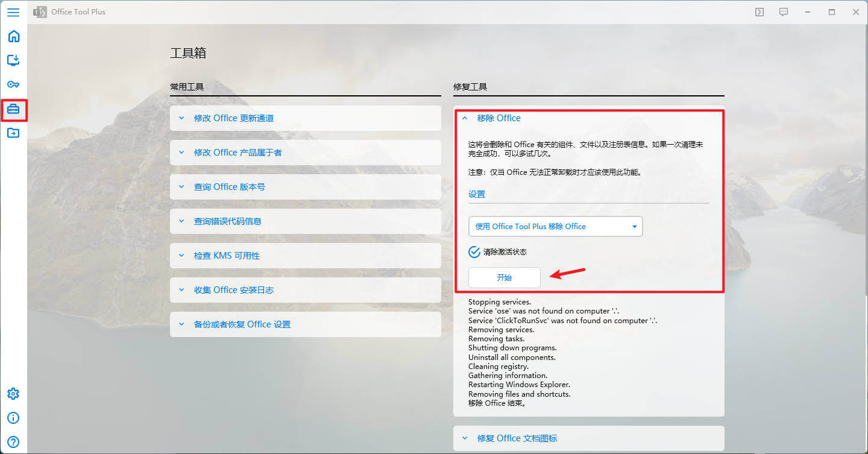Click the Office Tool Plus app logo

tap(39, 12)
